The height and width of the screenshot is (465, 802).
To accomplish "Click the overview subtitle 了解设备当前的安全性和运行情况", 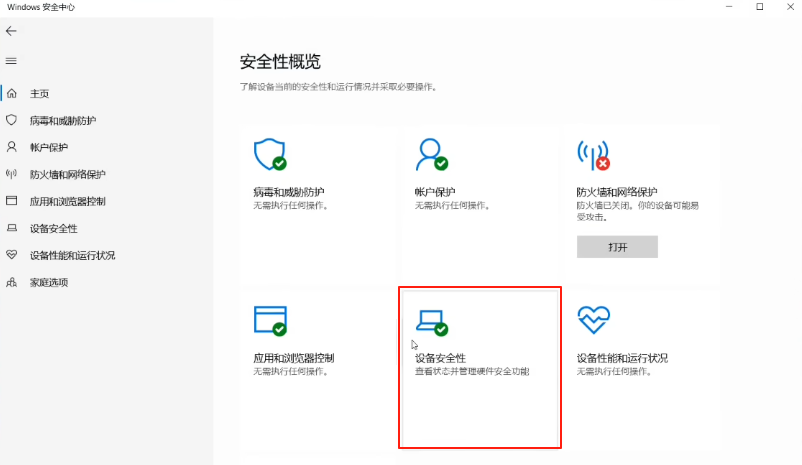I will 339,87.
